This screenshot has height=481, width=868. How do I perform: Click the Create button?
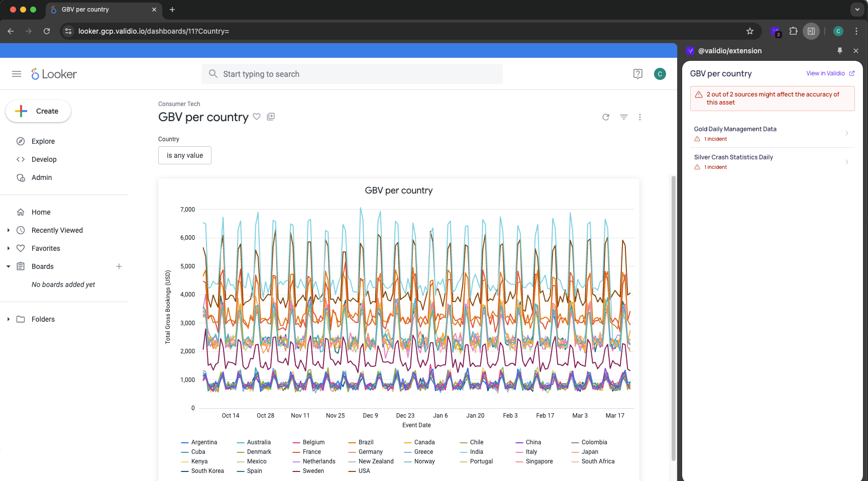click(x=38, y=111)
